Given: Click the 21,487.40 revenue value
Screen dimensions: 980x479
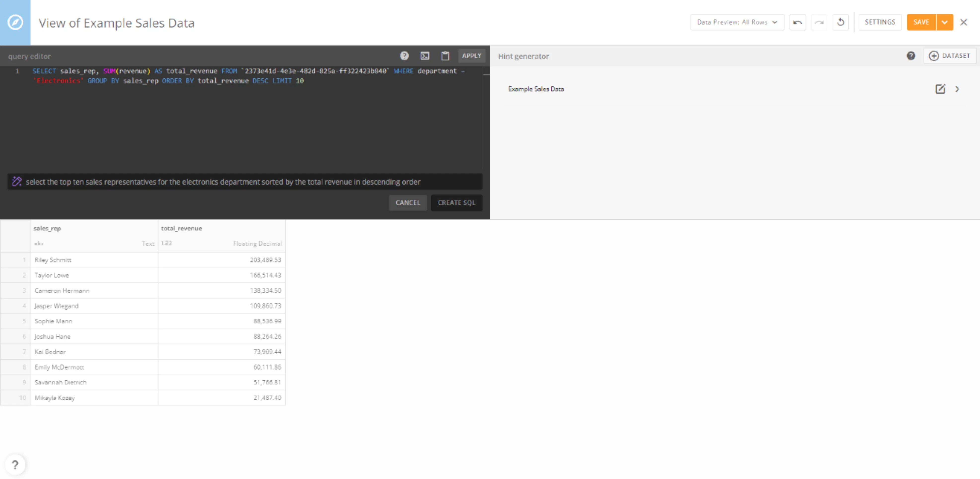Looking at the screenshot, I should [267, 398].
